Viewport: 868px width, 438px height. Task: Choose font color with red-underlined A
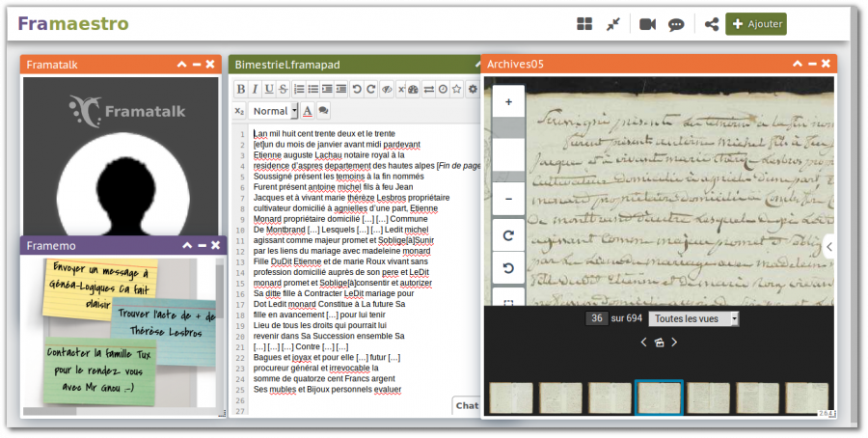tap(308, 111)
